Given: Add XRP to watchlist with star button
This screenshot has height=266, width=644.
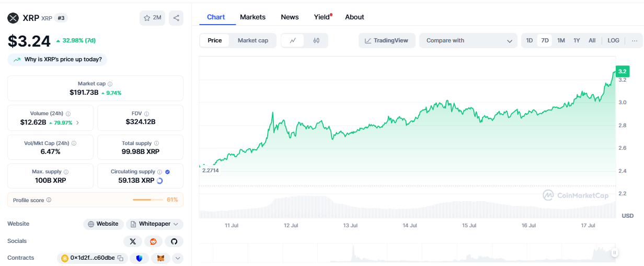Looking at the screenshot, I should [x=153, y=18].
